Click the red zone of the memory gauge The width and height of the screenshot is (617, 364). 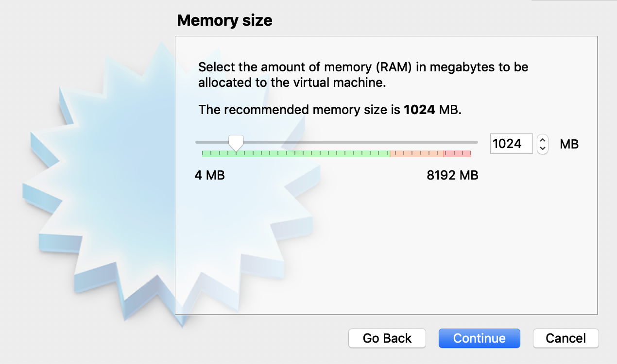[x=457, y=153]
